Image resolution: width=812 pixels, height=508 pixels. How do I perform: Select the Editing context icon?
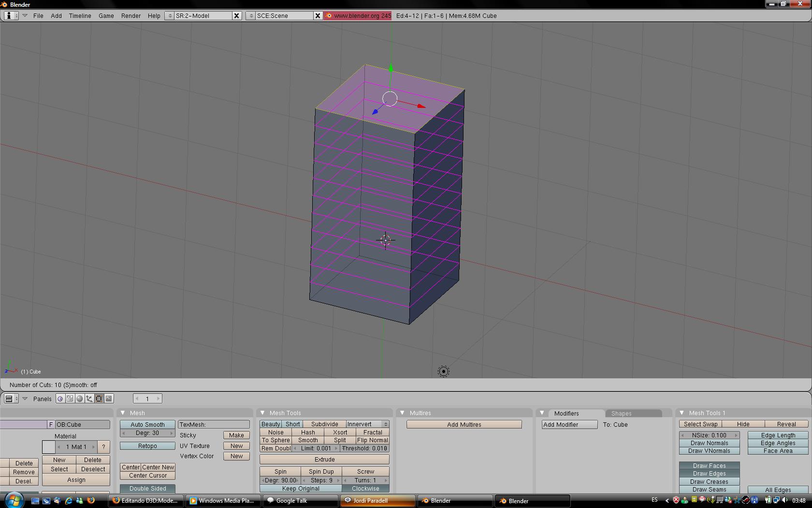point(99,399)
